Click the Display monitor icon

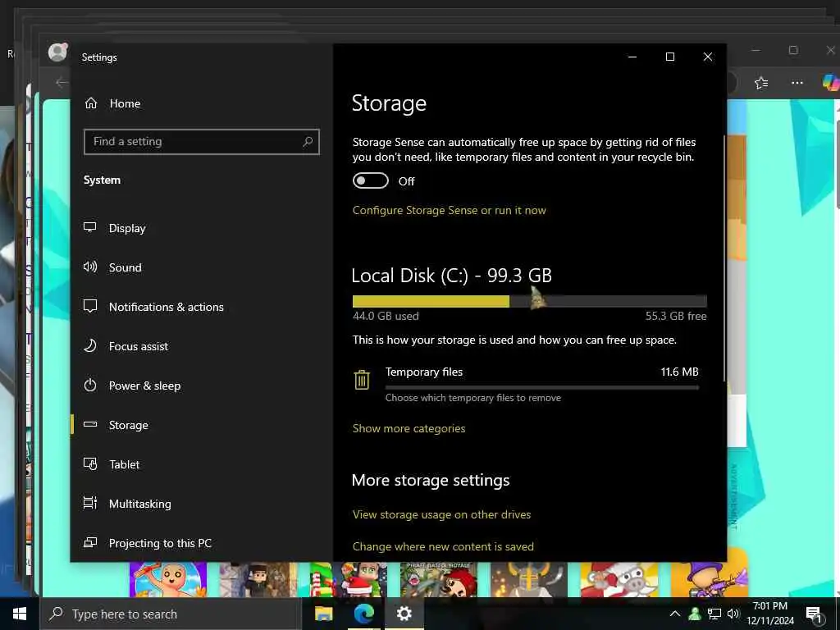[90, 227]
